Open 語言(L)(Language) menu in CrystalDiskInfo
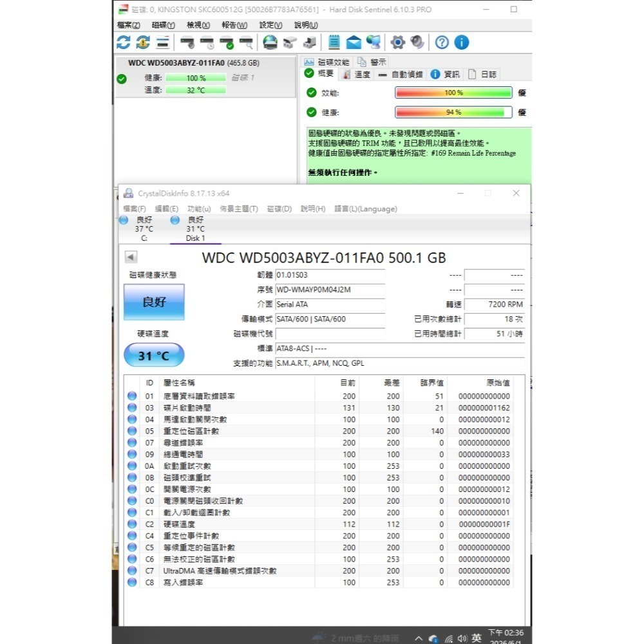The height and width of the screenshot is (644, 644). (366, 209)
